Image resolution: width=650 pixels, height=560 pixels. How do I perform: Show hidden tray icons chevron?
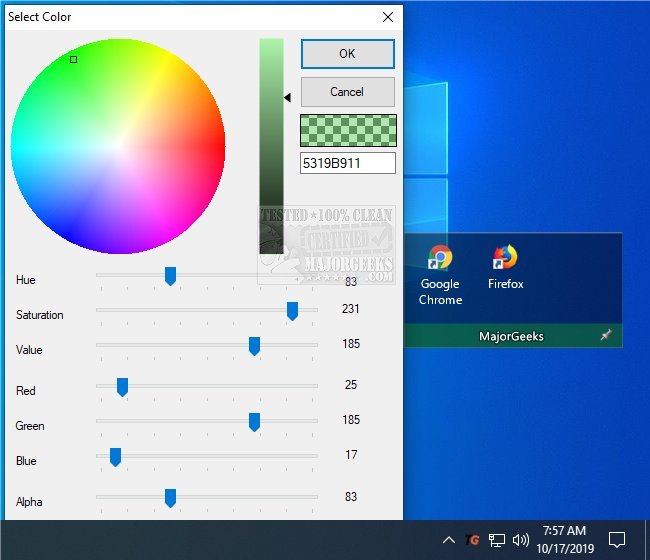point(449,541)
